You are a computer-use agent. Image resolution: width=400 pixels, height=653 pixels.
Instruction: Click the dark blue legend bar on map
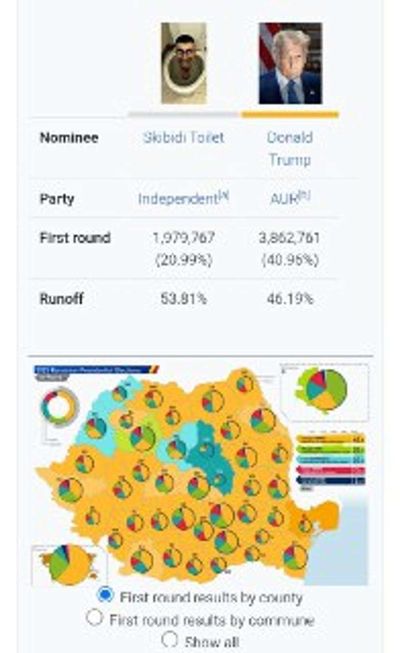point(330,481)
